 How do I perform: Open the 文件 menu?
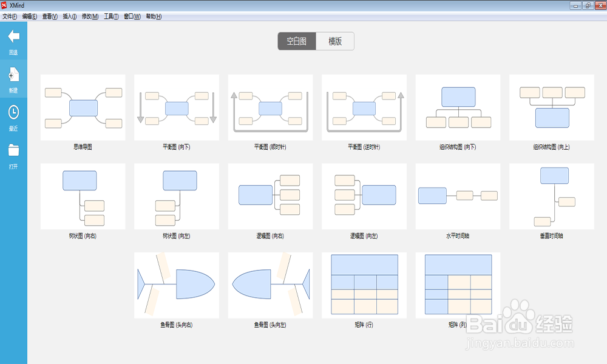click(x=11, y=16)
